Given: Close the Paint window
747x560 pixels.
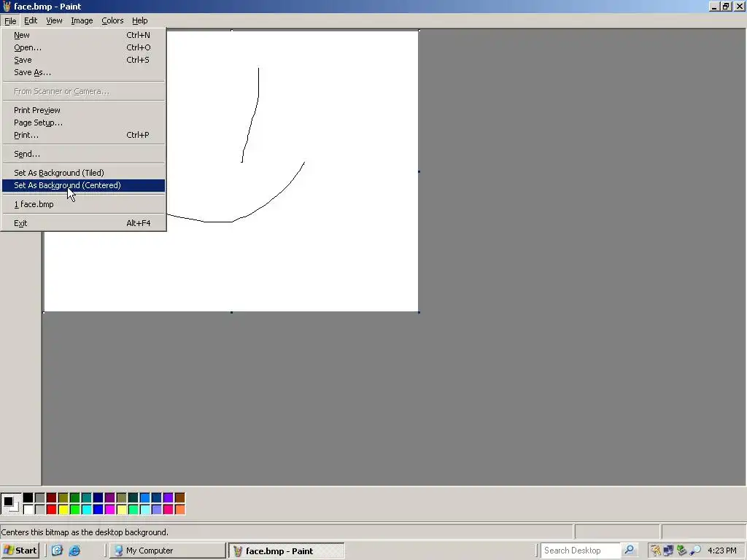Looking at the screenshot, I should click(x=739, y=6).
